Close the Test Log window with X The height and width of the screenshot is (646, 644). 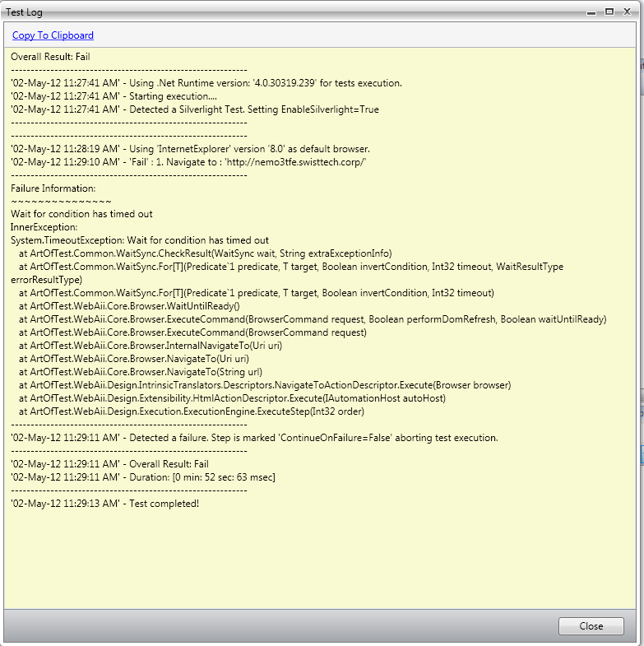coord(627,12)
